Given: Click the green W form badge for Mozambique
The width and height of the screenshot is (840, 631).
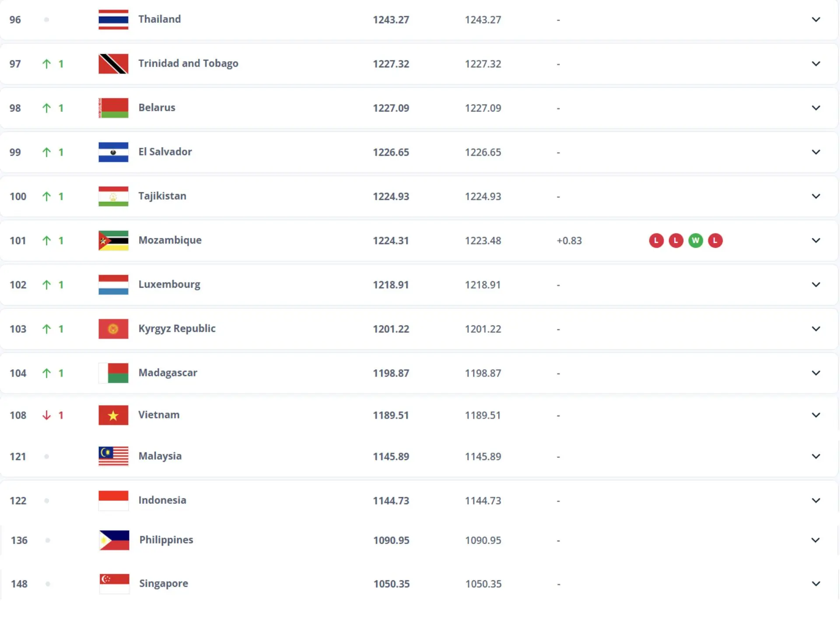Looking at the screenshot, I should tap(696, 241).
